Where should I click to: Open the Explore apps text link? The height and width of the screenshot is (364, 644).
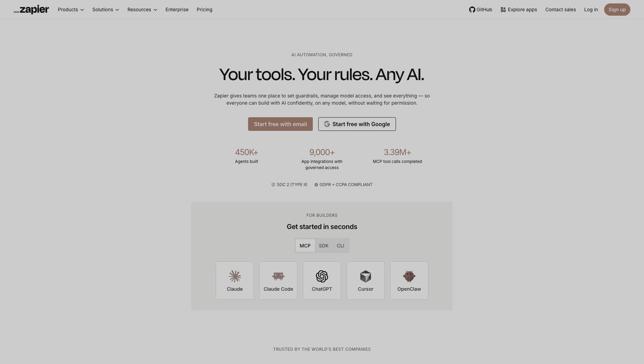point(522,10)
